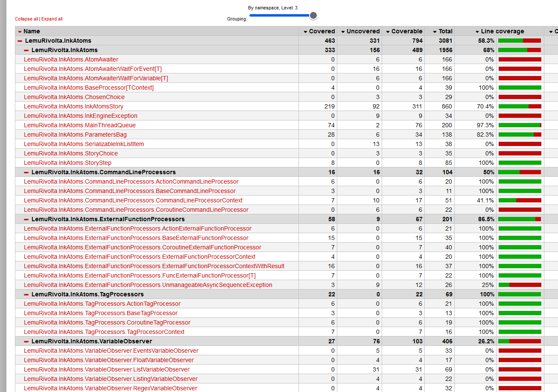Open the ActionCommandLineProcessor class link
Image resolution: width=558 pixels, height=392 pixels.
pyautogui.click(x=131, y=181)
